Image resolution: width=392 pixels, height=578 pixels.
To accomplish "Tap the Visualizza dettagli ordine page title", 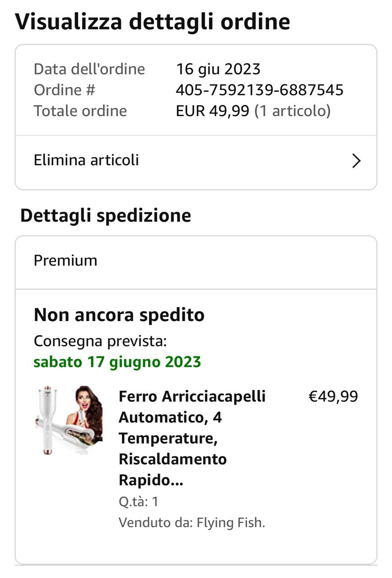I will click(153, 22).
